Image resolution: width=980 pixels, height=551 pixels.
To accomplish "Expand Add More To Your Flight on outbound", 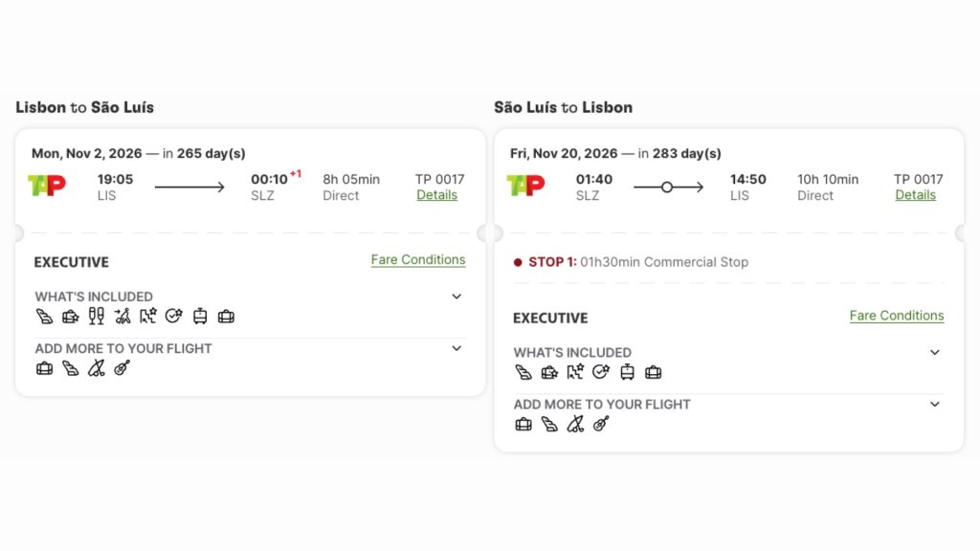I will (x=457, y=348).
